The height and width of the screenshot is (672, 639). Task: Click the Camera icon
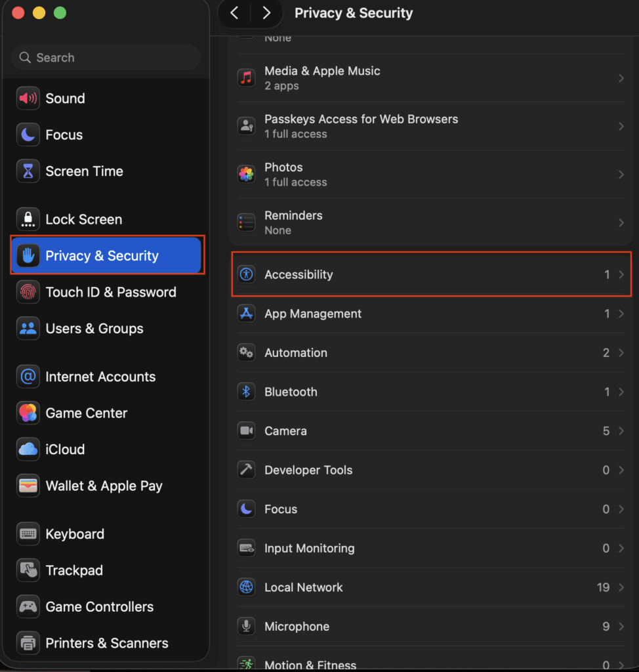pyautogui.click(x=247, y=430)
